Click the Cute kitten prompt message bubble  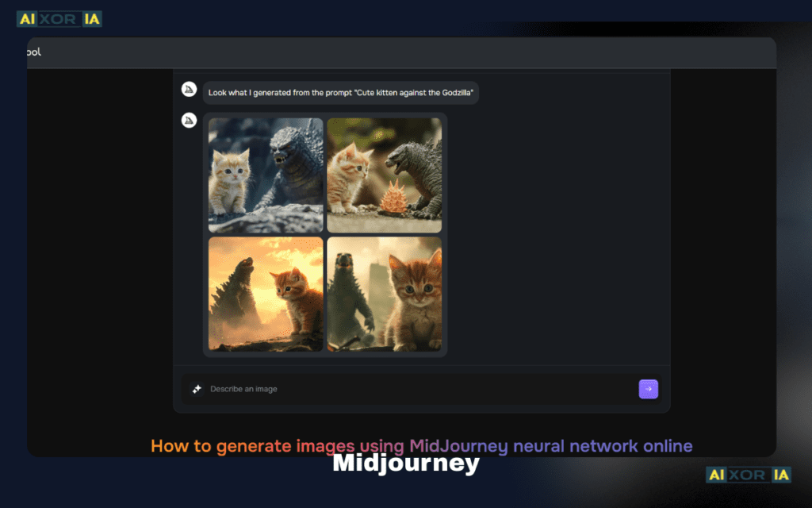point(341,92)
